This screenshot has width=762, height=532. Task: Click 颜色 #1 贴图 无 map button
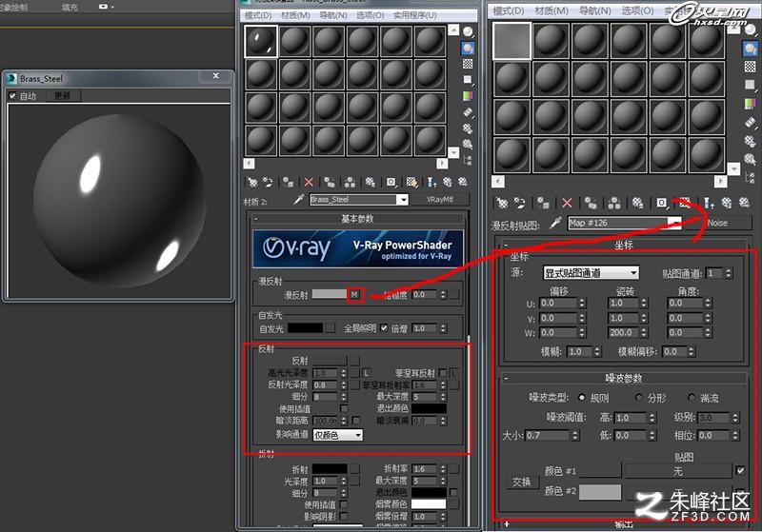tap(678, 471)
